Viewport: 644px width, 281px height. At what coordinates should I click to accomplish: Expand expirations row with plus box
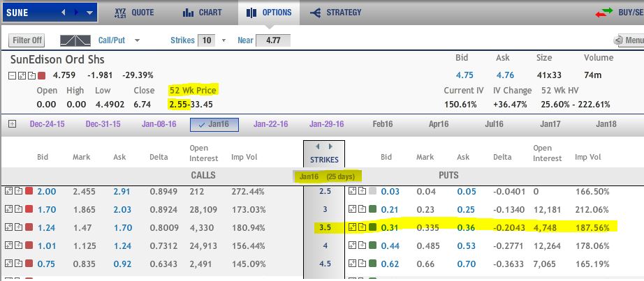(x=12, y=124)
